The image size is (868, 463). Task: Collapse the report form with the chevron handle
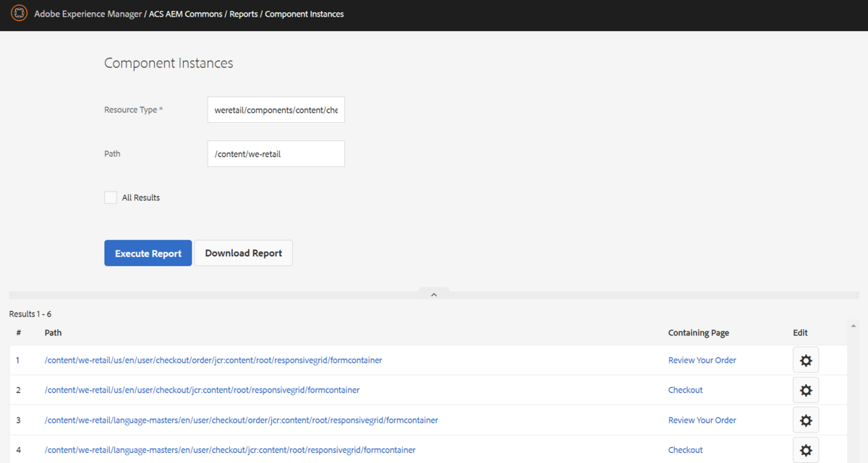tap(434, 294)
